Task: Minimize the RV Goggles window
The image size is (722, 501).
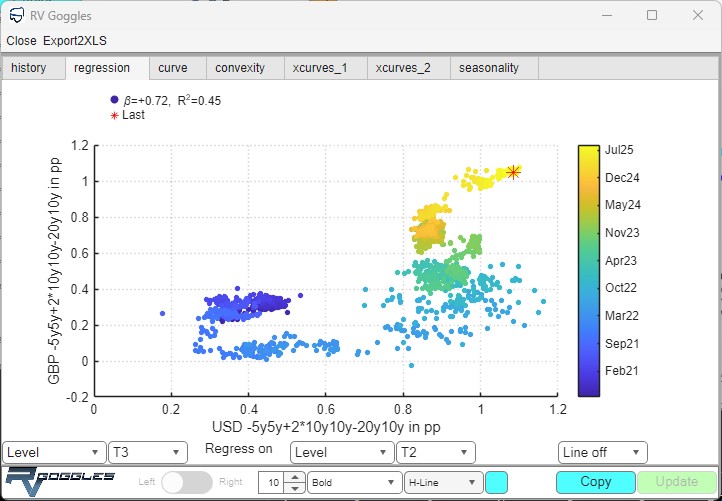Action: pyautogui.click(x=607, y=15)
